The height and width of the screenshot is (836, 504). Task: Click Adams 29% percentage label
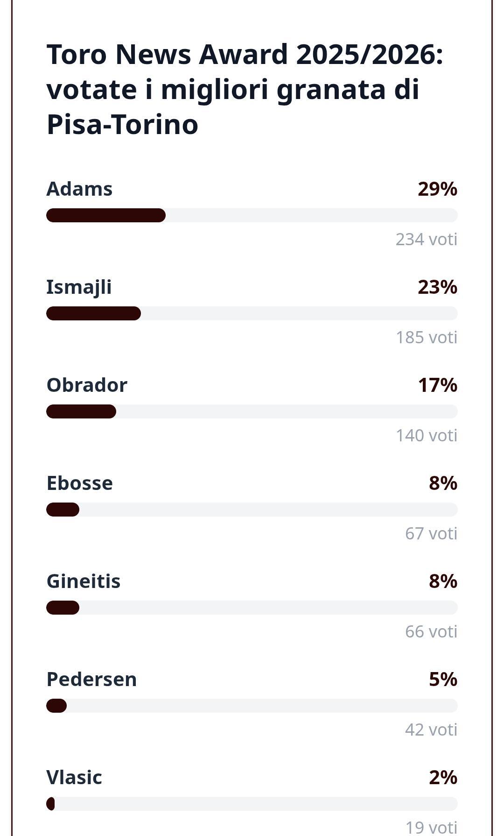point(437,189)
